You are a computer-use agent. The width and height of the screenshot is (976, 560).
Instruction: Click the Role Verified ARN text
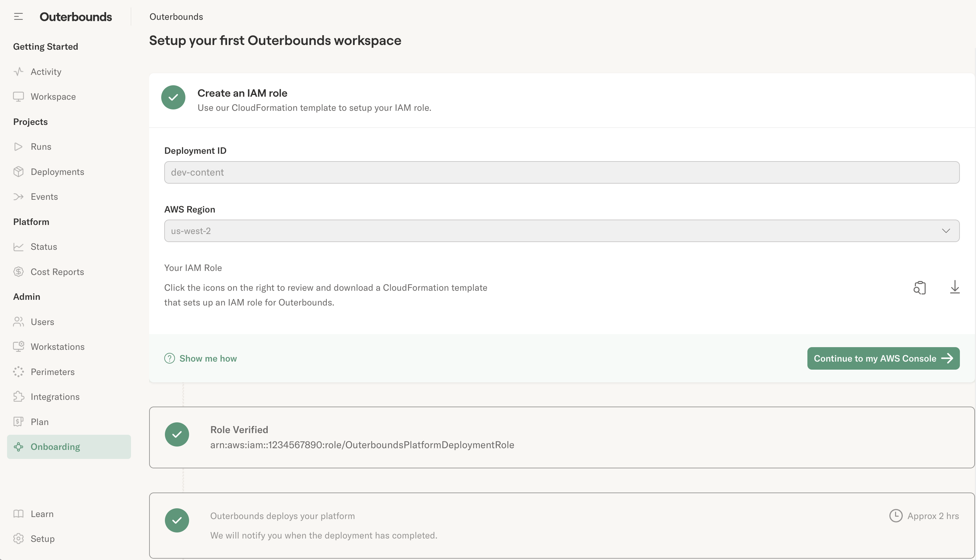pos(362,445)
